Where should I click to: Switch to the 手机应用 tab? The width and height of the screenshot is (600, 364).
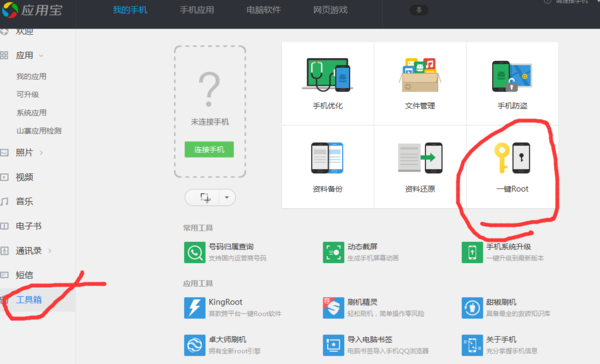pyautogui.click(x=197, y=10)
